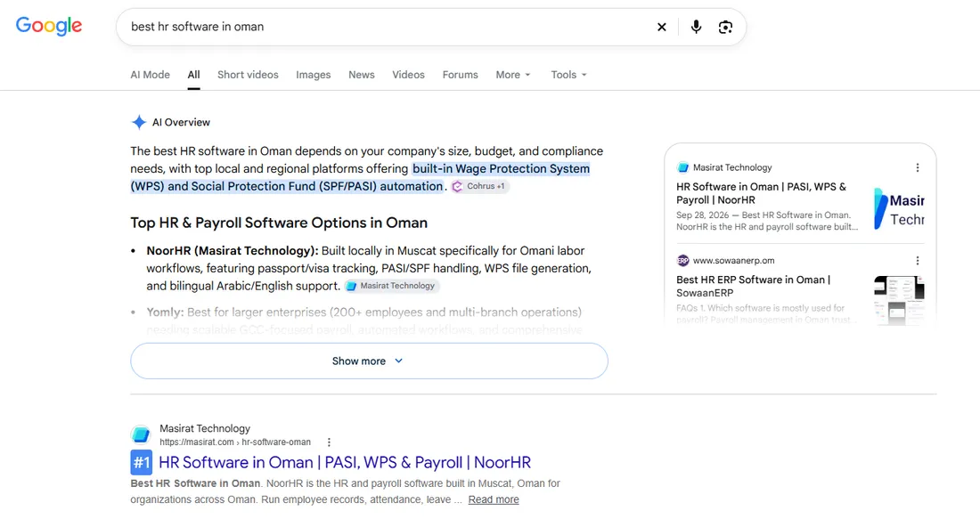Click Masirat Technology site name above result

click(x=204, y=428)
